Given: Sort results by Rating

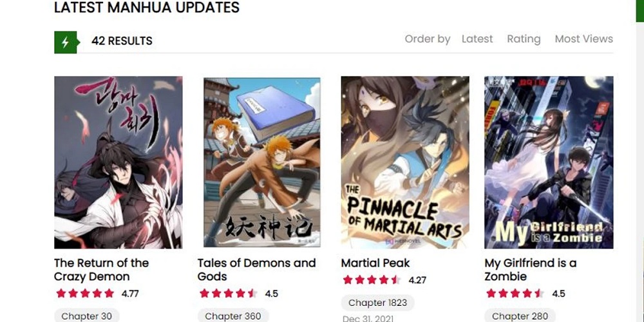Looking at the screenshot, I should click(524, 39).
